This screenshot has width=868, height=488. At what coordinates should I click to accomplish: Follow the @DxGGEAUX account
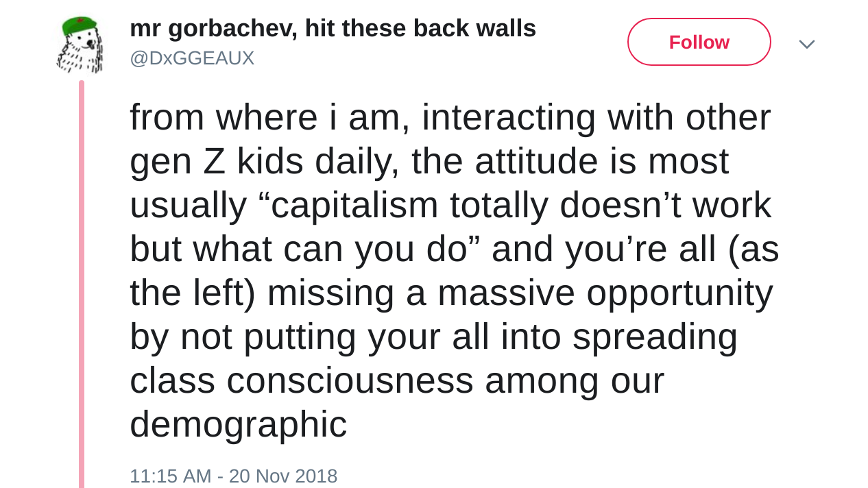[699, 42]
